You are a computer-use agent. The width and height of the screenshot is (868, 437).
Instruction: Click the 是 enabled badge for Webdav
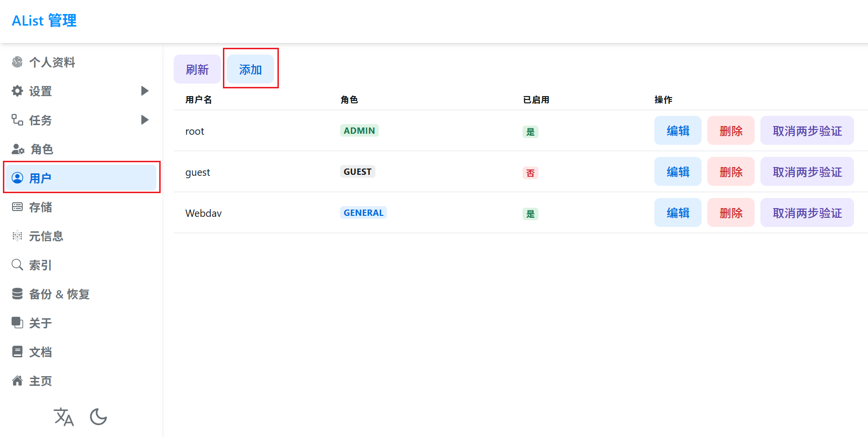click(530, 214)
